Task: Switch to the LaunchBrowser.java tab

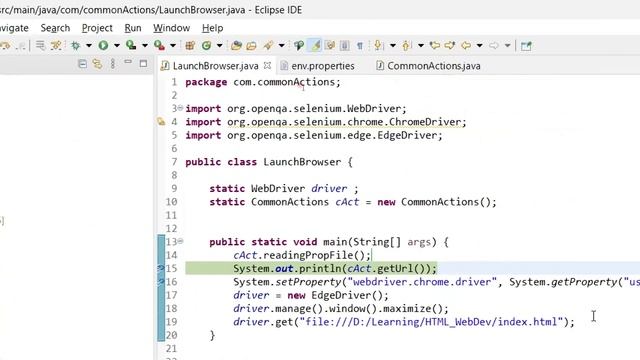Action: [x=216, y=66]
